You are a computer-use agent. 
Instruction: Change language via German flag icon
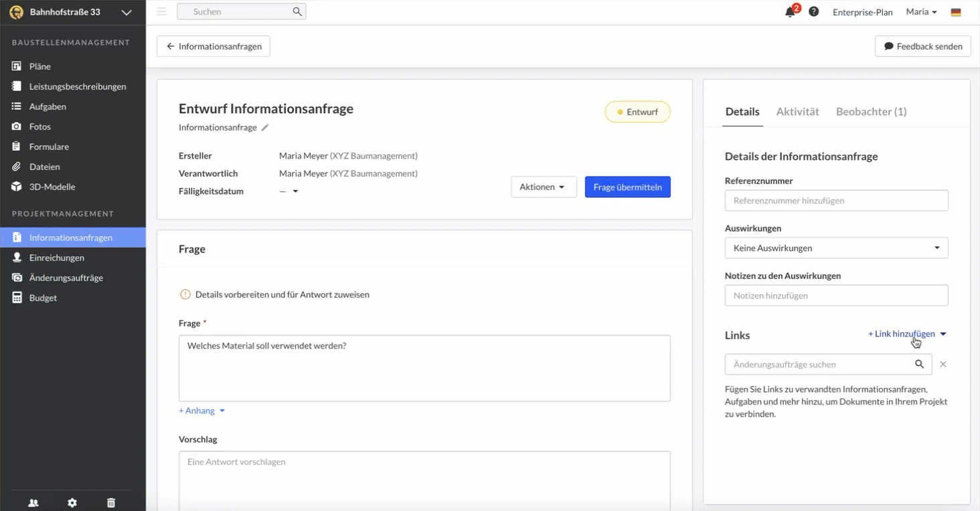point(955,12)
